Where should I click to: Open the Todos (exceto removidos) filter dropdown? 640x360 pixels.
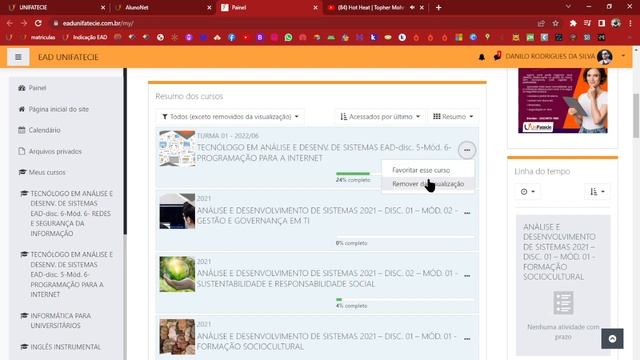click(x=230, y=117)
